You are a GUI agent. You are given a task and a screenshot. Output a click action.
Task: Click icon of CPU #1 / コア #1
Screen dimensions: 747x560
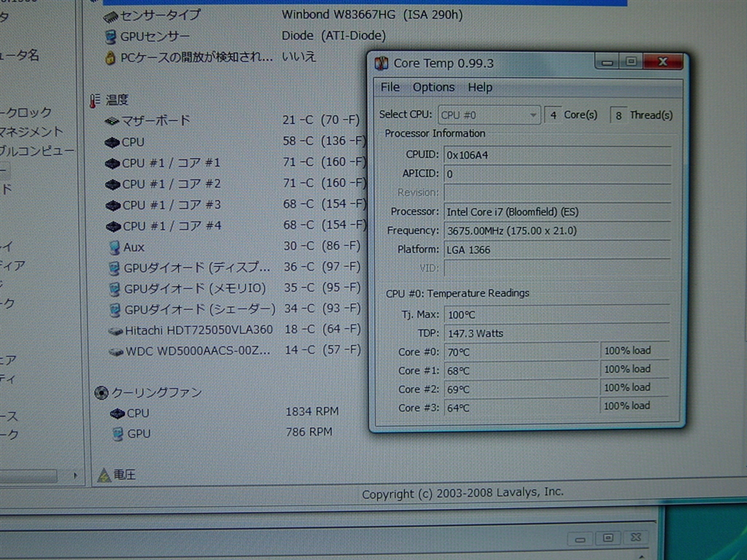(112, 163)
